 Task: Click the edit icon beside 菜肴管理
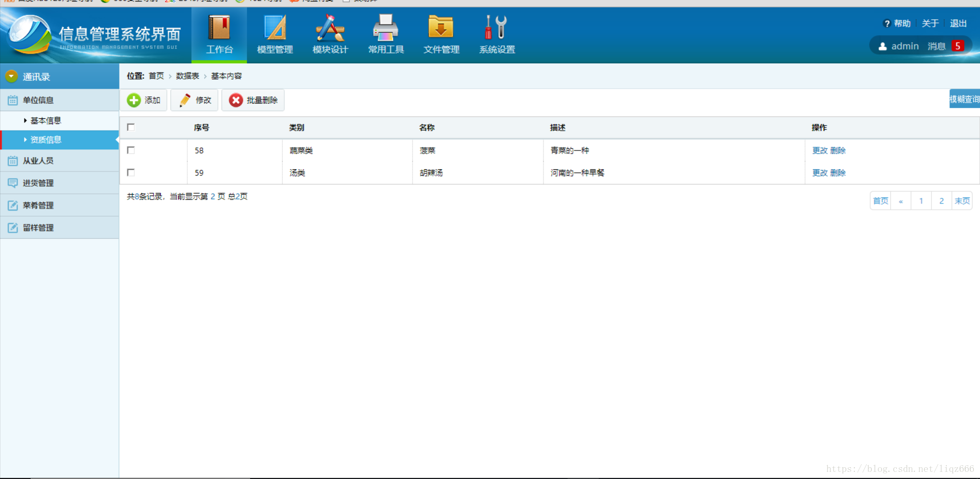tap(13, 206)
